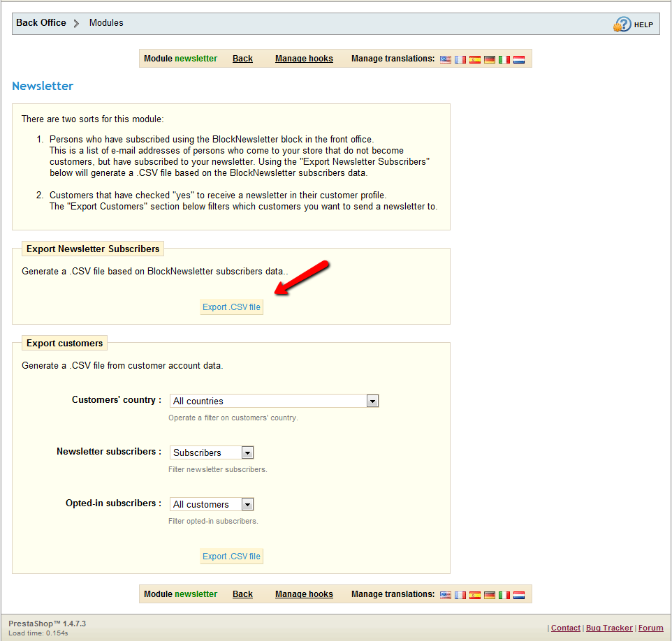
Task: Click the US flag in the bottom translations bar
Action: point(445,595)
